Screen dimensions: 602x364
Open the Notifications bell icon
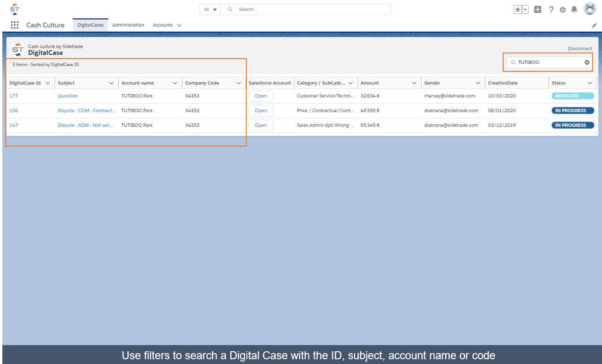pyautogui.click(x=574, y=9)
